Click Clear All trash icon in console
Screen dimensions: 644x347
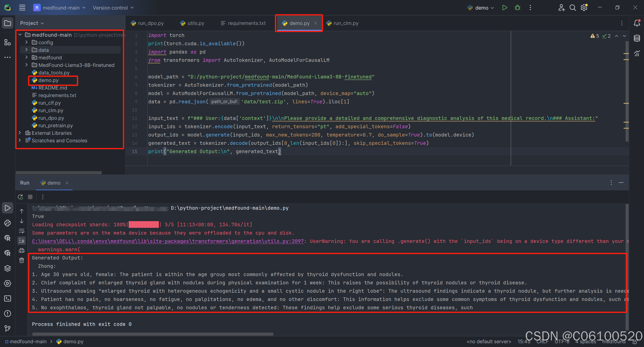tap(22, 260)
